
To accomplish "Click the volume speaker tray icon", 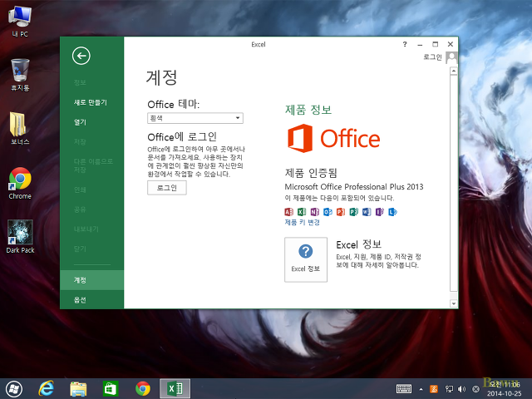I will (462, 389).
